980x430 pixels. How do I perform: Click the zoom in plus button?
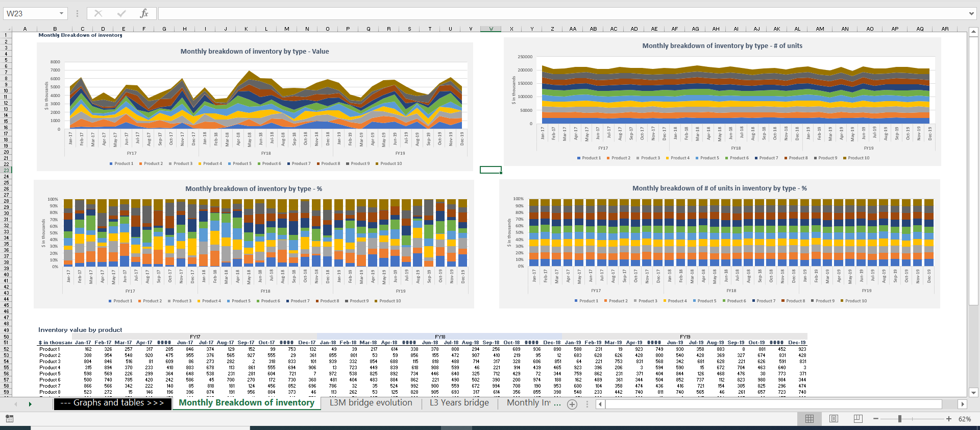tap(949, 419)
